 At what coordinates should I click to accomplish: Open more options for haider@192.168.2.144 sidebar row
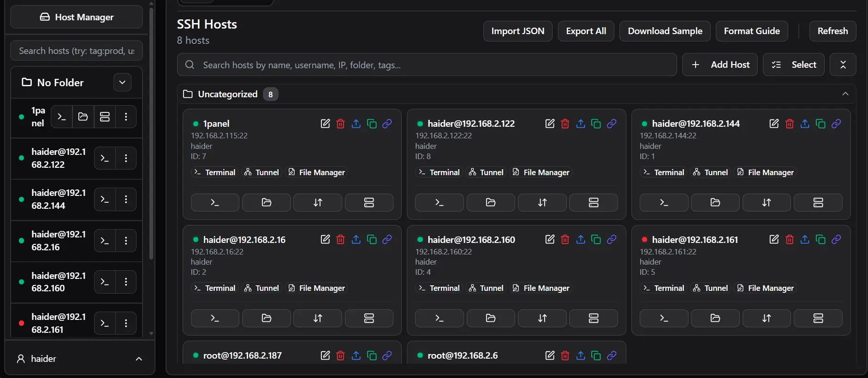click(x=126, y=199)
